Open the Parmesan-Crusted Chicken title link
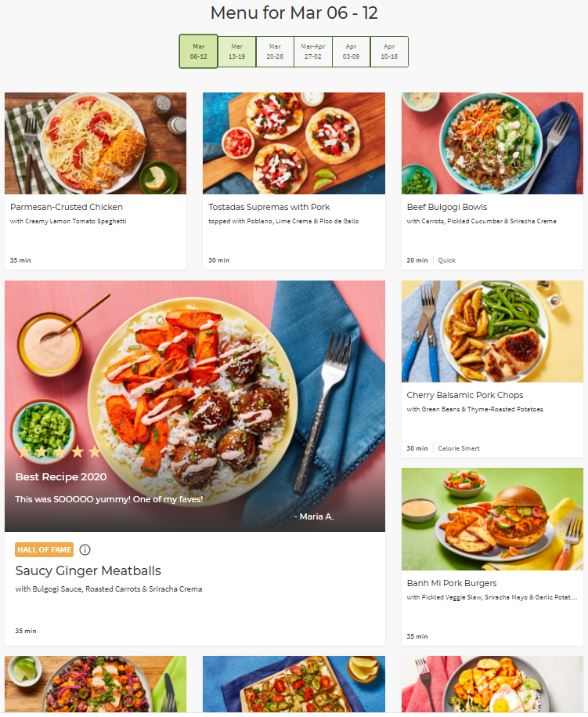 (67, 207)
